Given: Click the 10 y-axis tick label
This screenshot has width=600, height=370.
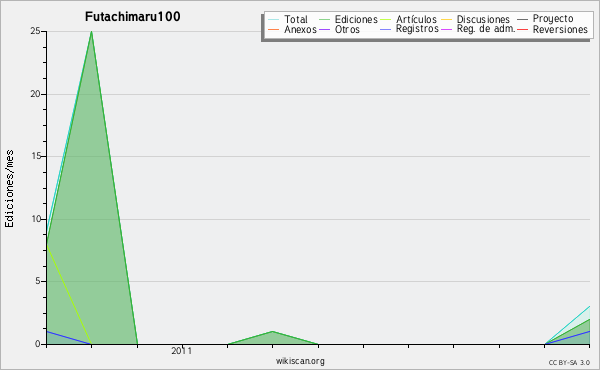Looking at the screenshot, I should 35,219.
